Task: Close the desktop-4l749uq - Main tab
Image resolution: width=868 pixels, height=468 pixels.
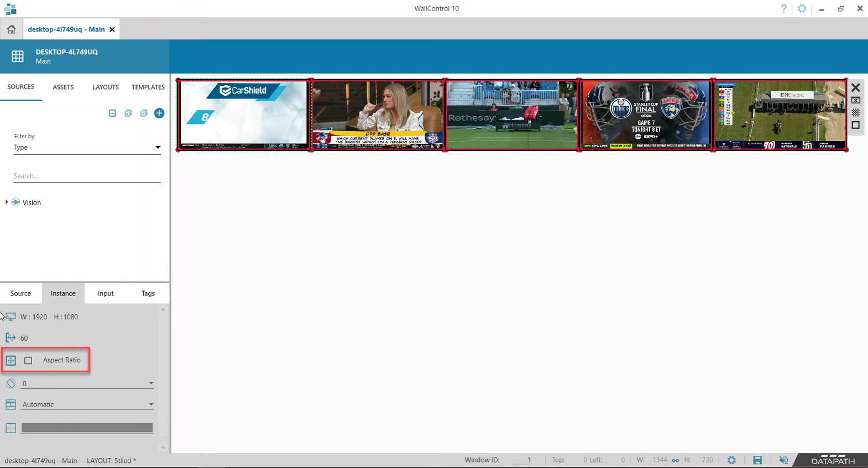Action: pos(112,29)
